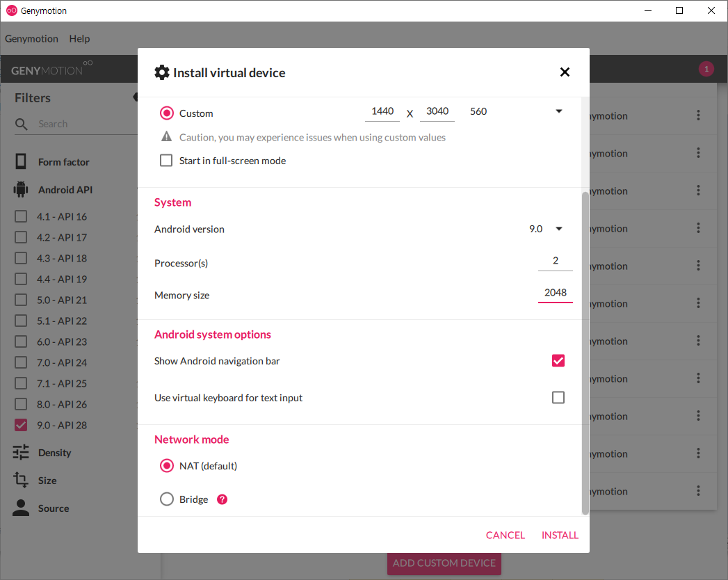Click the INSTALL button
The width and height of the screenshot is (728, 580).
(560, 535)
